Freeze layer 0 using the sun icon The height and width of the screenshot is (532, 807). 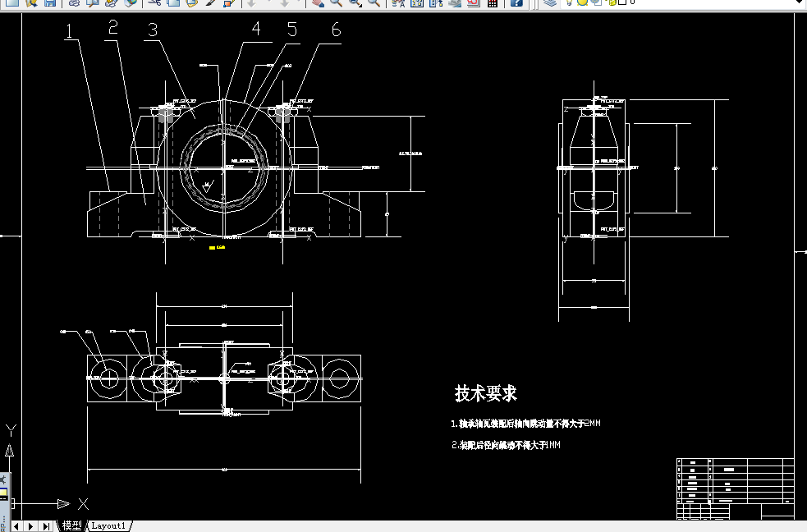click(582, 6)
